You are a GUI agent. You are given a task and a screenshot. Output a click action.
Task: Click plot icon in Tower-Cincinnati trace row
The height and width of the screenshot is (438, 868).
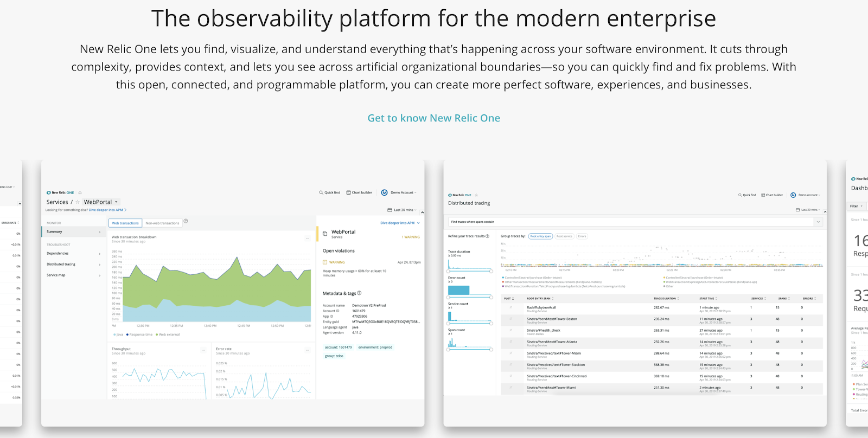point(510,376)
